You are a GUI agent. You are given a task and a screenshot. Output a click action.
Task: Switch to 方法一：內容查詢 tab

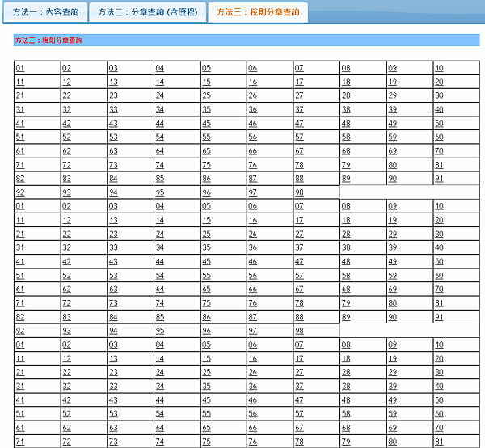pyautogui.click(x=45, y=12)
